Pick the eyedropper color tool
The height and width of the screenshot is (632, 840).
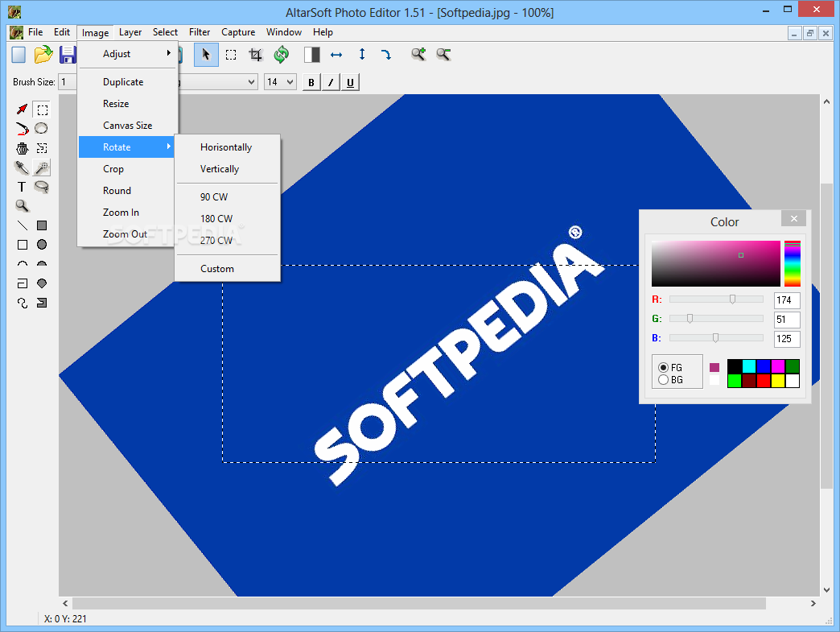(22, 167)
